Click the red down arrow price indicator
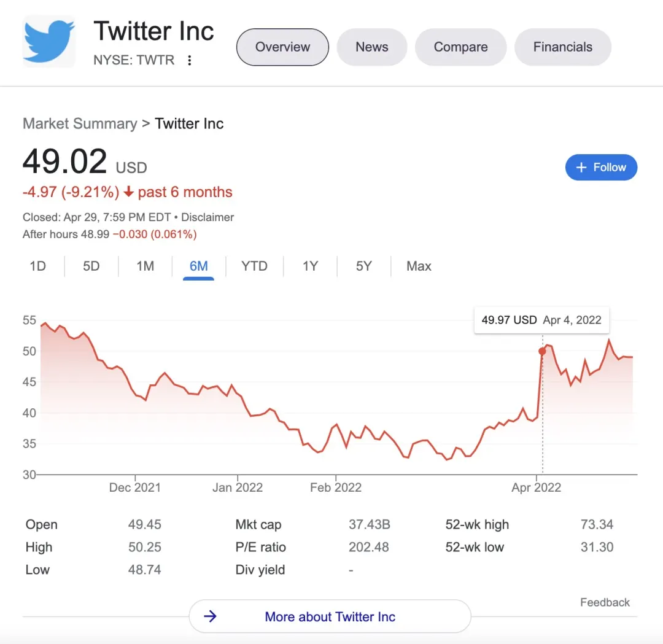The image size is (663, 644). (x=128, y=192)
